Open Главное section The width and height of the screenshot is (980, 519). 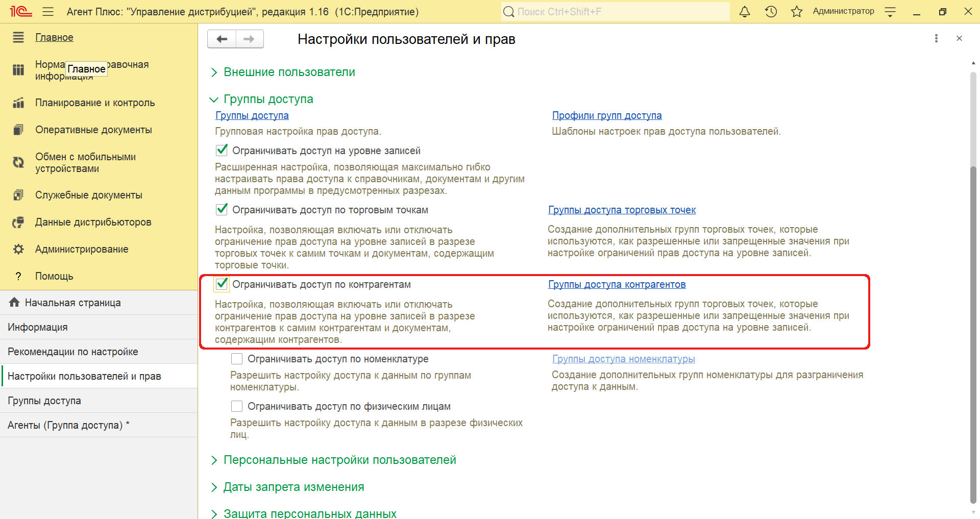54,37
